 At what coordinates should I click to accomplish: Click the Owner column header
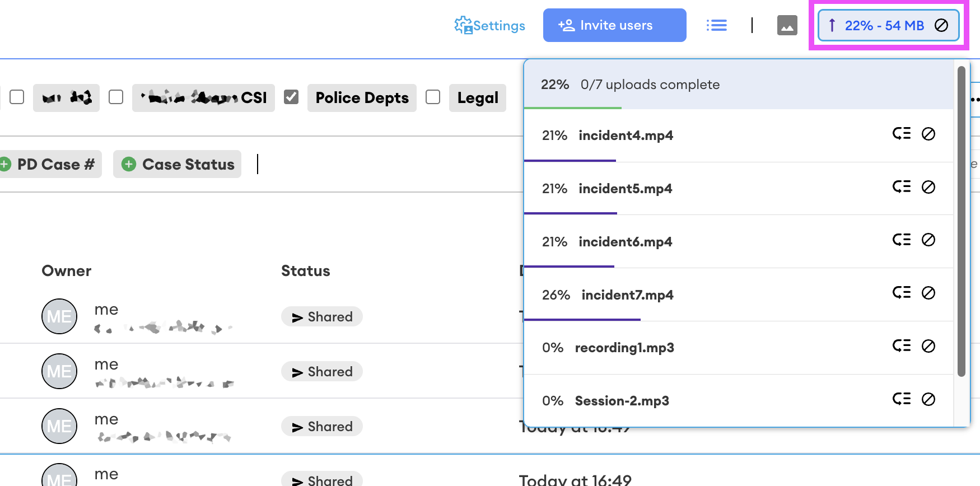67,271
